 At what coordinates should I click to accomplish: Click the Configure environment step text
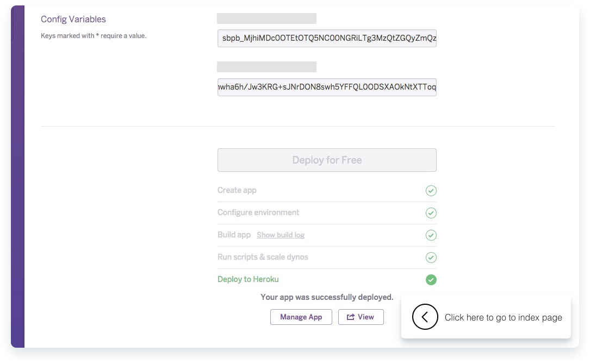click(258, 212)
